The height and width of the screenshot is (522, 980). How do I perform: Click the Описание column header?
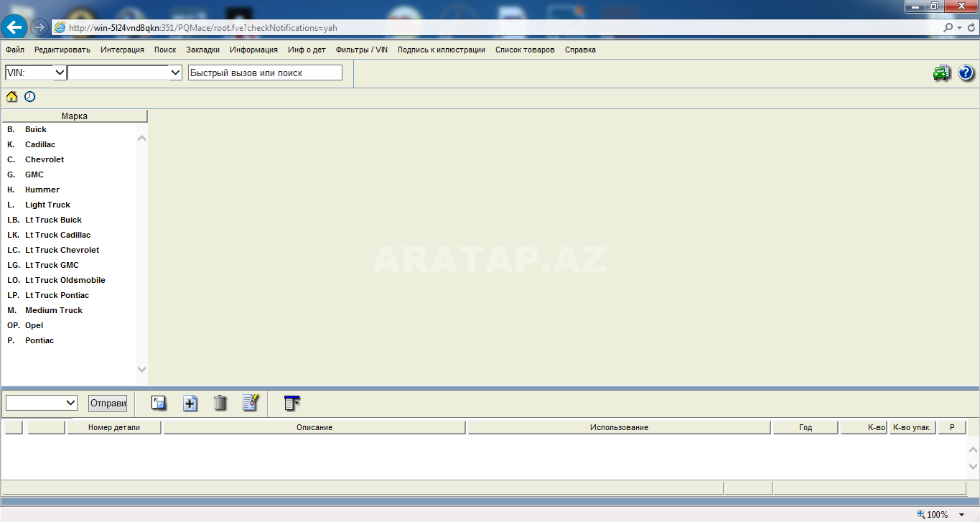click(314, 427)
